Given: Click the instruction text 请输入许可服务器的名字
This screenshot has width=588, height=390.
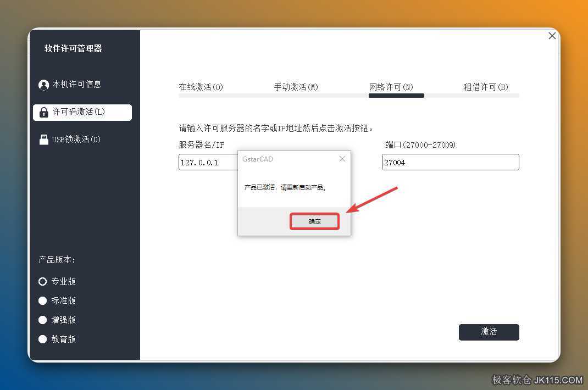Looking at the screenshot, I should pyautogui.click(x=276, y=128).
